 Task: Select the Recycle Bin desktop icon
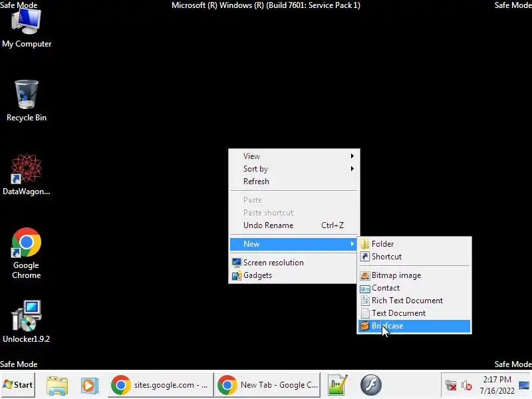[27, 101]
